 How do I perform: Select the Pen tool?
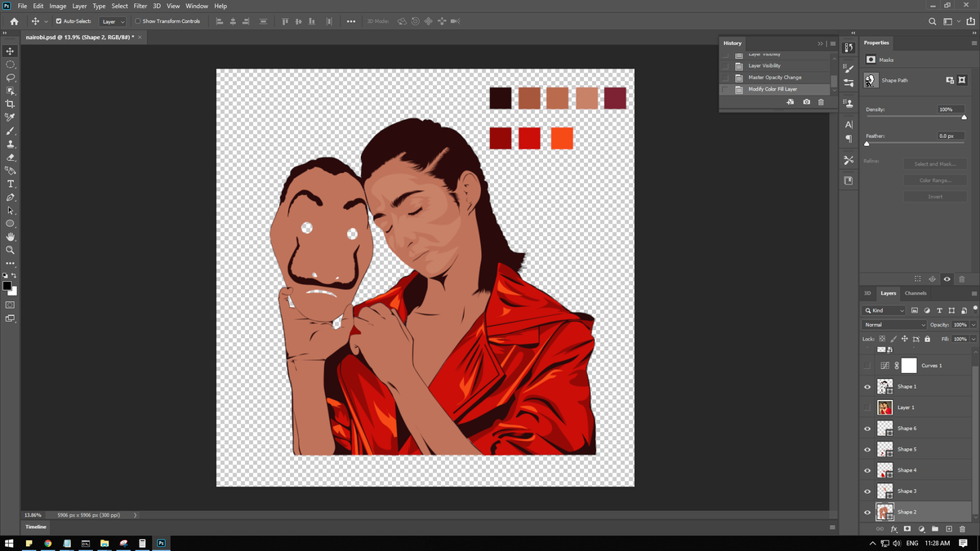pyautogui.click(x=10, y=198)
